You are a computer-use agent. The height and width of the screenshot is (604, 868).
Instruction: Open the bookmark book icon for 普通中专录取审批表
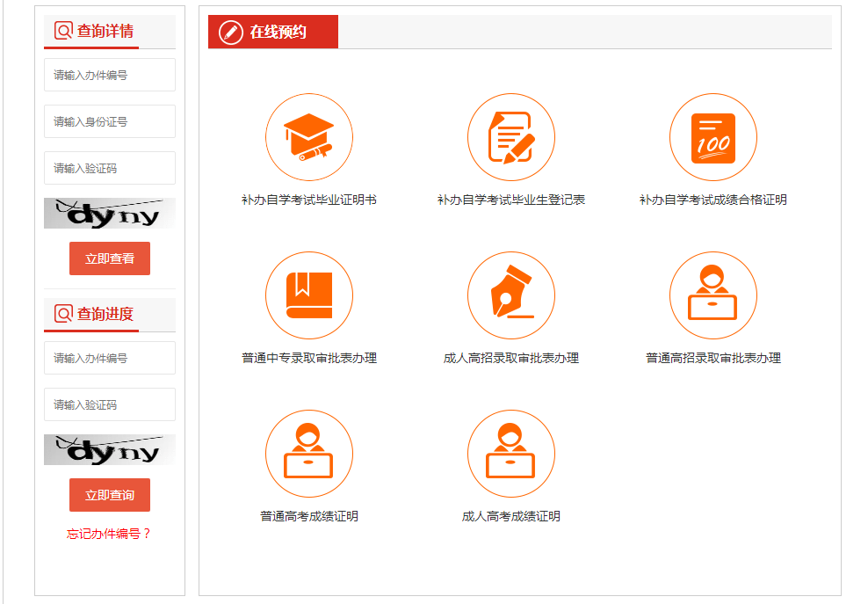(x=309, y=295)
